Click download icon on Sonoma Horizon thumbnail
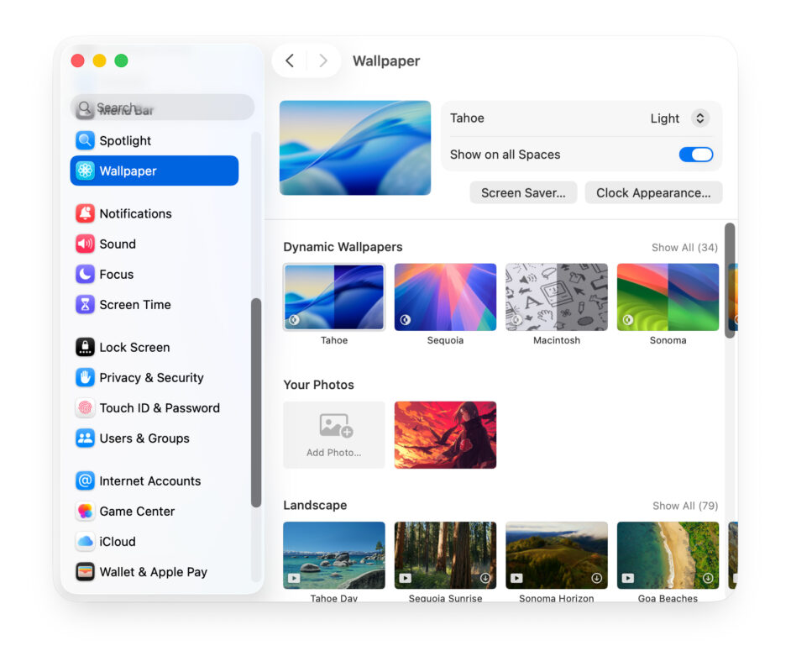The image size is (791, 672). point(596,578)
